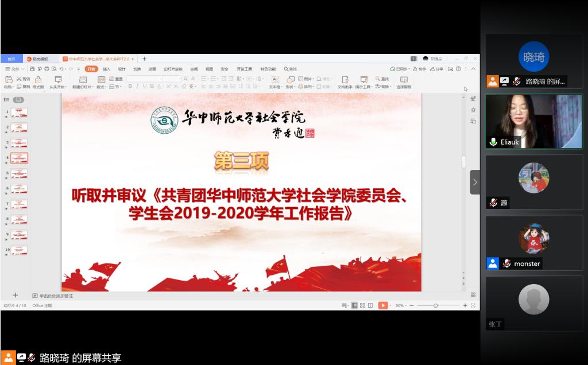Switch to normal view in status bar
Image resolution: width=588 pixels, height=365 pixels.
[354, 305]
